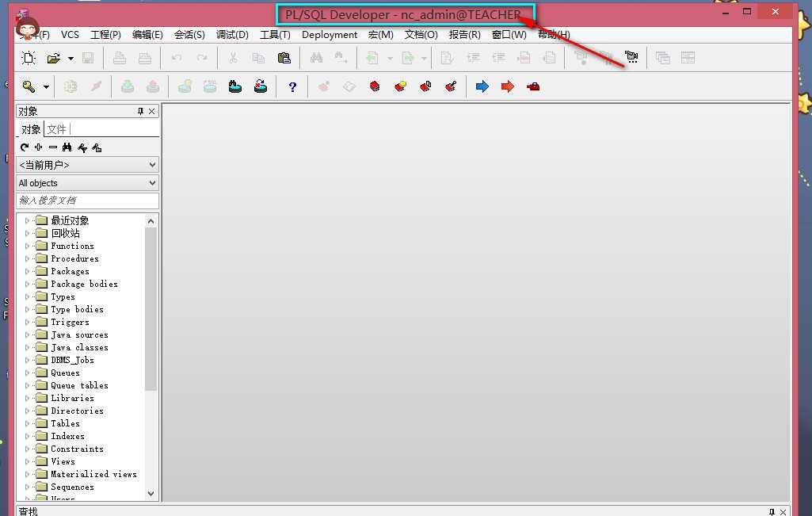Switch to the 文件 tab
This screenshot has height=516, width=812.
click(x=56, y=129)
